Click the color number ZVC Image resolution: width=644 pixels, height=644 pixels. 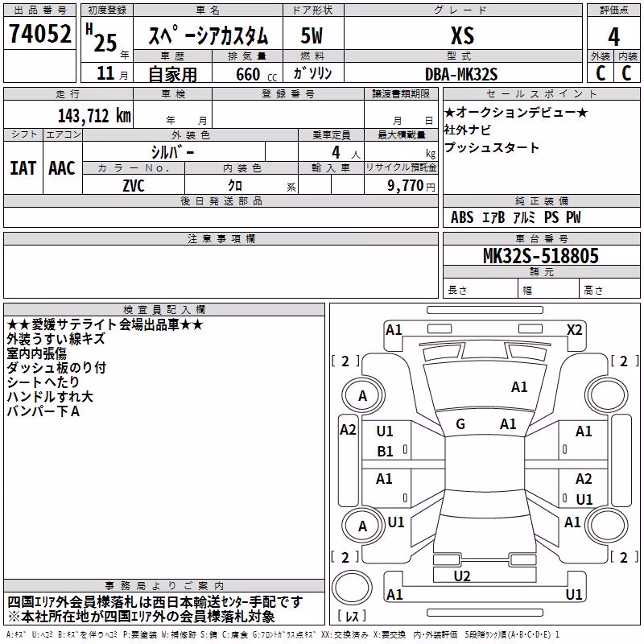click(134, 186)
